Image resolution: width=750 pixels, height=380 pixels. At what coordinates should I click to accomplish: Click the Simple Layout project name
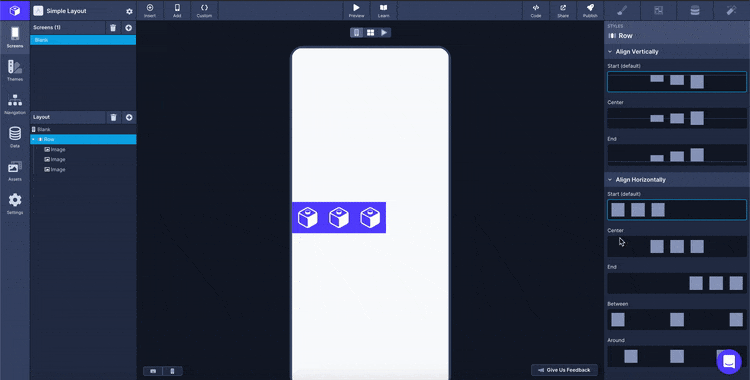[66, 11]
